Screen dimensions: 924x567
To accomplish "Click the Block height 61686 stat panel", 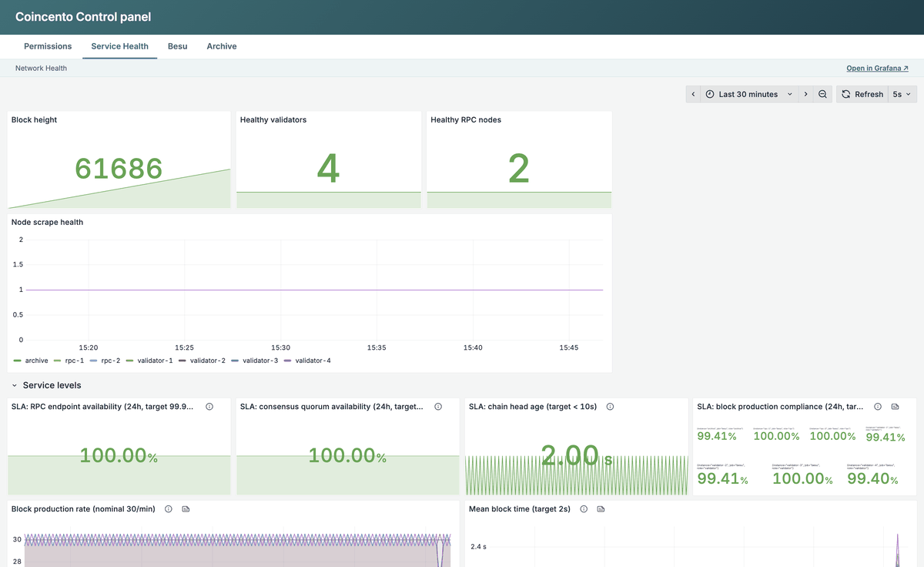I will tap(119, 160).
